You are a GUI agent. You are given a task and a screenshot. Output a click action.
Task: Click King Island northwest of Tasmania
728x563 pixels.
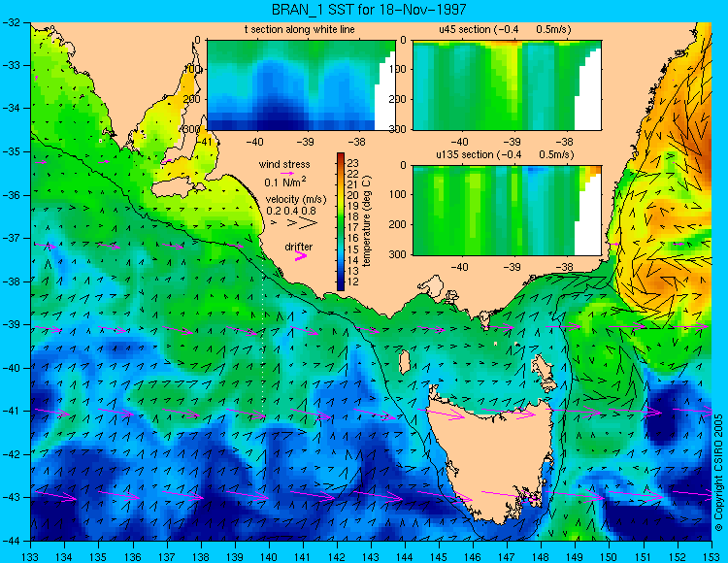(405, 362)
